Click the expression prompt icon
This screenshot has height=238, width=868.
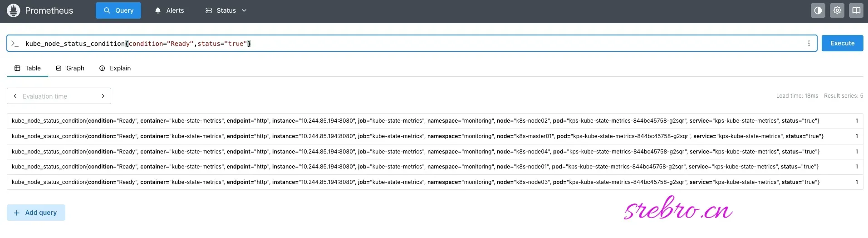pyautogui.click(x=15, y=44)
